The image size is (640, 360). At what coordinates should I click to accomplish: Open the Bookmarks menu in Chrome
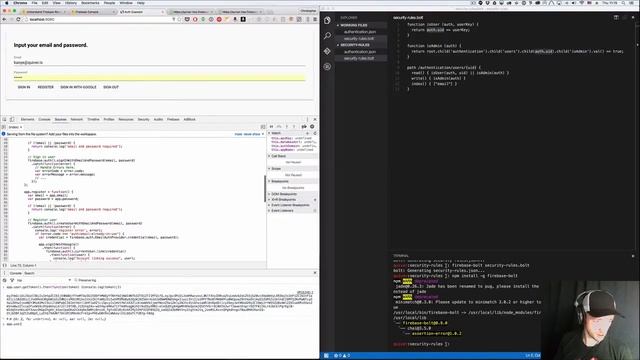click(90, 3)
